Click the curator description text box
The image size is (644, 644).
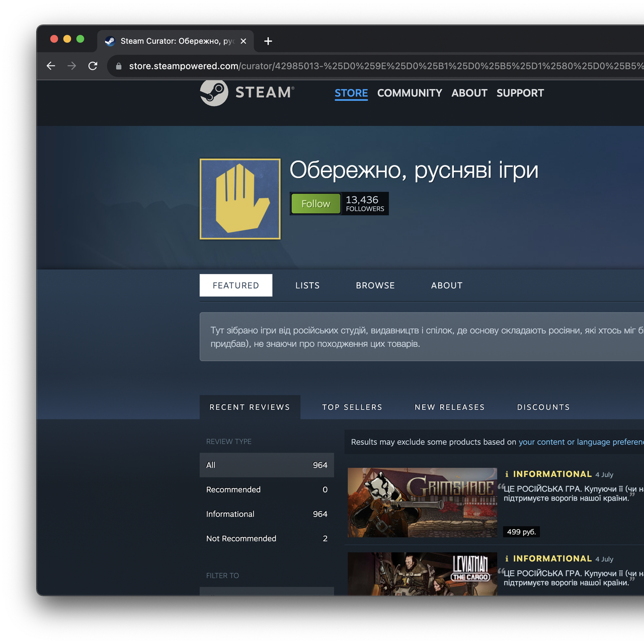click(x=422, y=337)
